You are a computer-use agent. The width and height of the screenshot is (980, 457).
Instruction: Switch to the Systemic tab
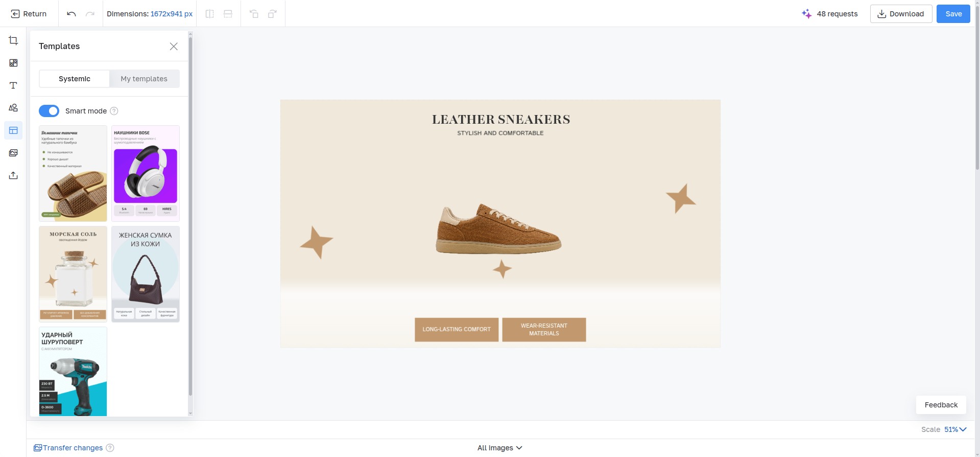[75, 79]
